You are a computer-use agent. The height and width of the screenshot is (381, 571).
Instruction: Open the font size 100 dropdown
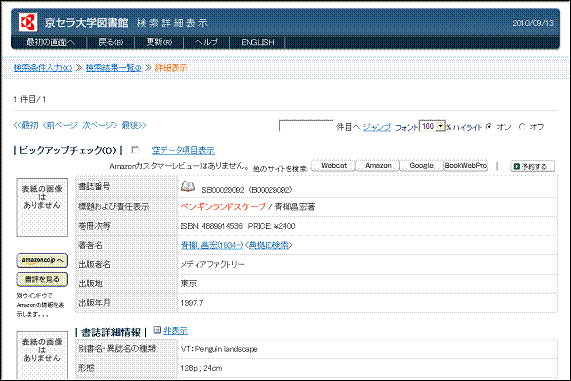[x=432, y=126]
